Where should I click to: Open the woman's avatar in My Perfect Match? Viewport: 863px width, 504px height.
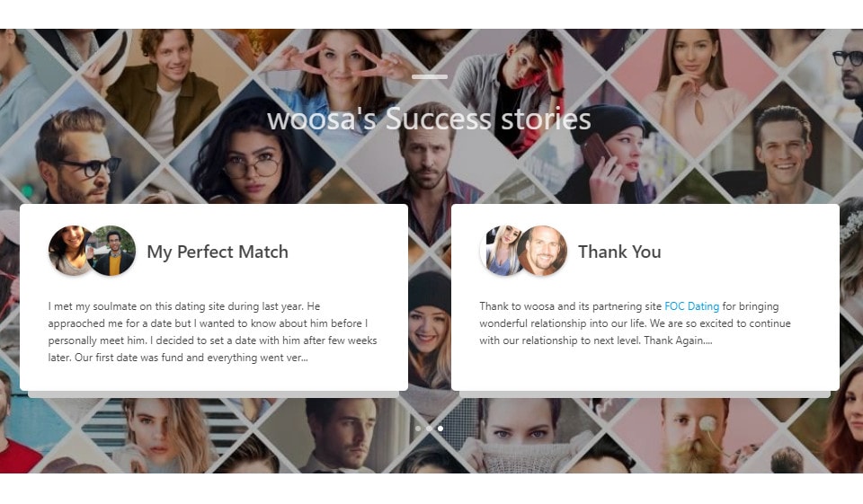(68, 251)
